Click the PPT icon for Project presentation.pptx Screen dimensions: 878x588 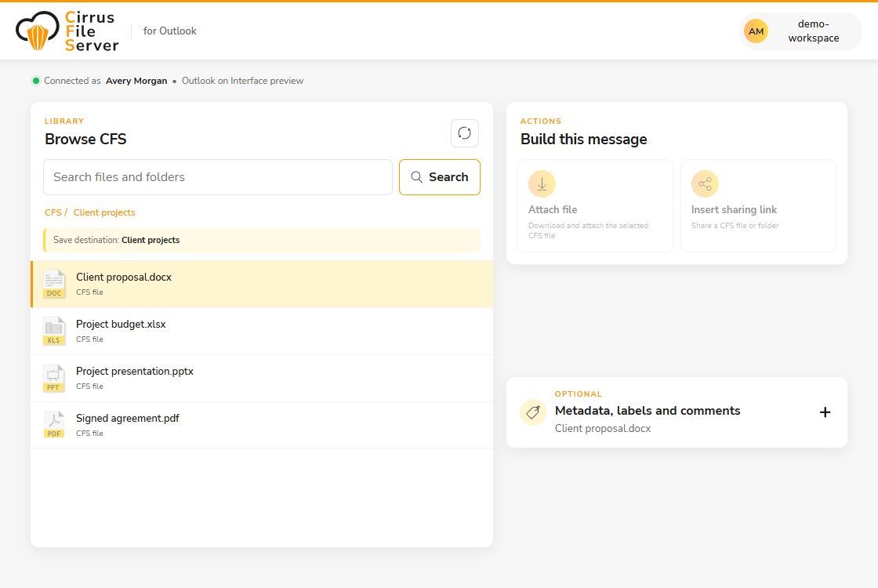click(54, 378)
